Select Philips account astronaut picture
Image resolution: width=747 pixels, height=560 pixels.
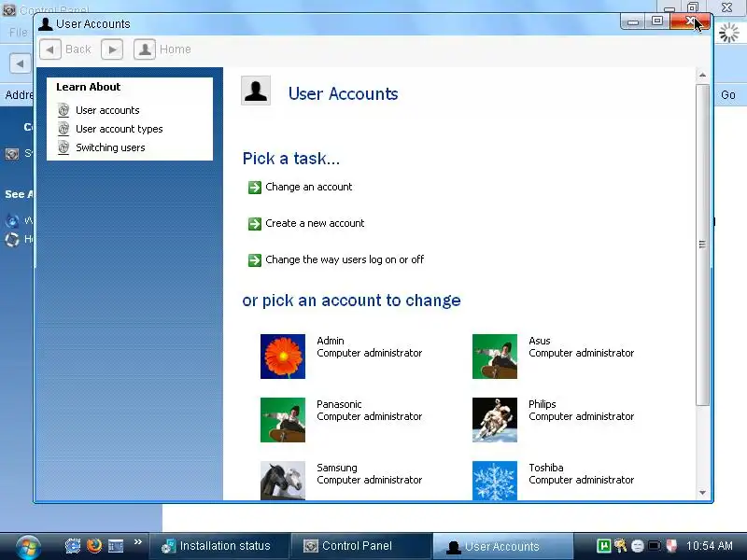pyautogui.click(x=495, y=420)
